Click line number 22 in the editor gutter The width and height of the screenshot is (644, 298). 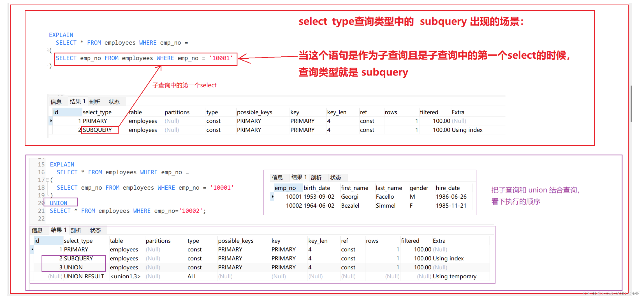pyautogui.click(x=41, y=219)
